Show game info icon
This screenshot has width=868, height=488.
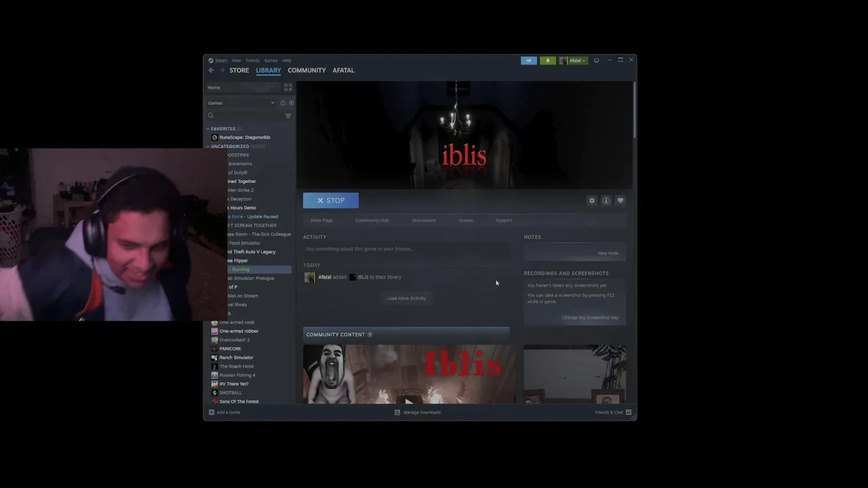606,201
